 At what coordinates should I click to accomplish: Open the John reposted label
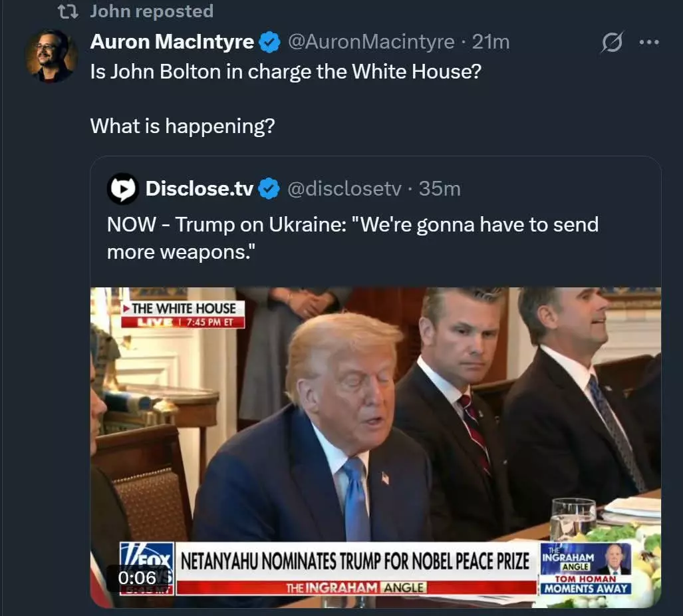152,11
